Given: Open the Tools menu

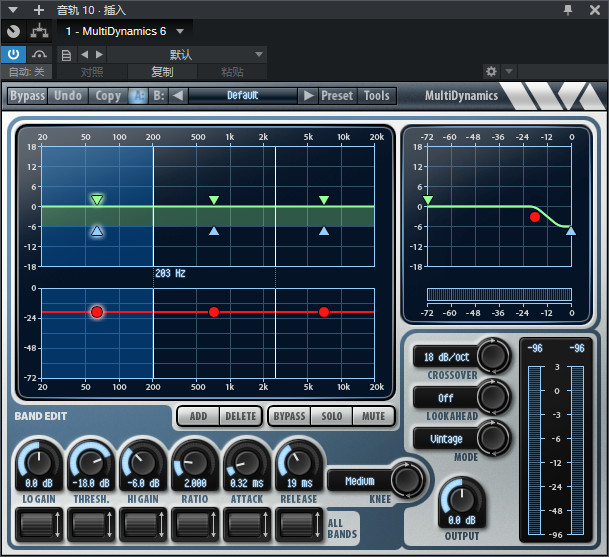Looking at the screenshot, I should point(376,96).
